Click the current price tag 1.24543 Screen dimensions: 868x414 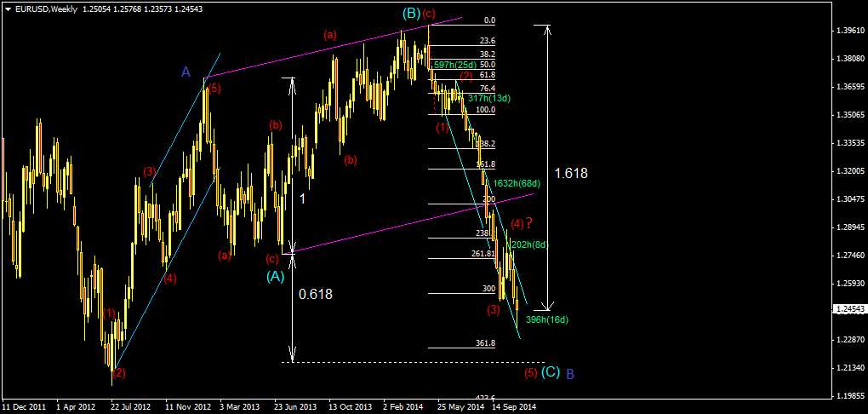tap(847, 308)
